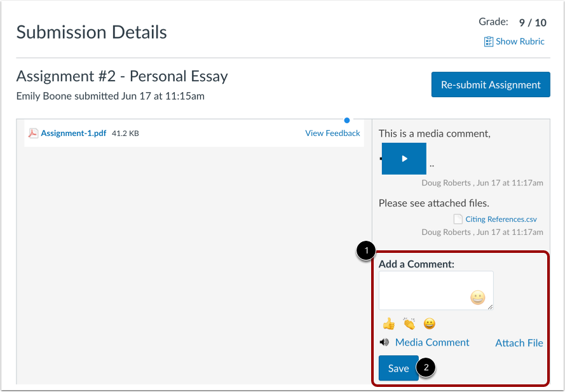
Task: Select the "41.2 KB" file size text
Action: pos(125,133)
